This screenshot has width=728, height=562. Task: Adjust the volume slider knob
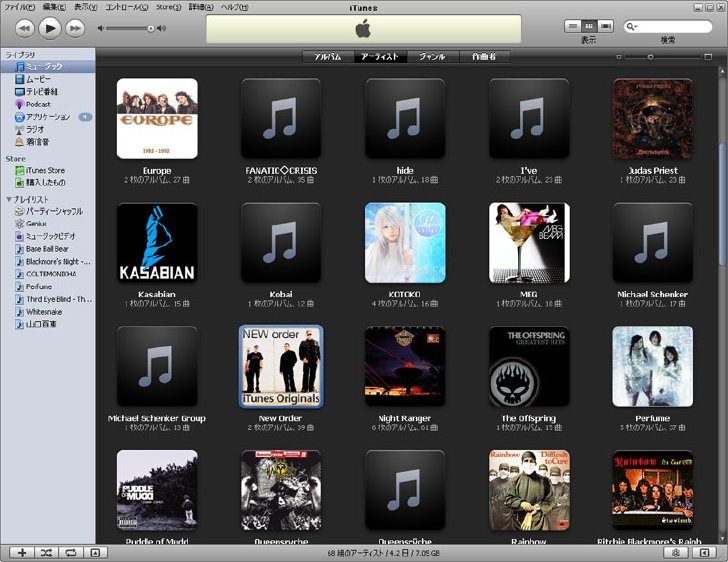[x=151, y=29]
